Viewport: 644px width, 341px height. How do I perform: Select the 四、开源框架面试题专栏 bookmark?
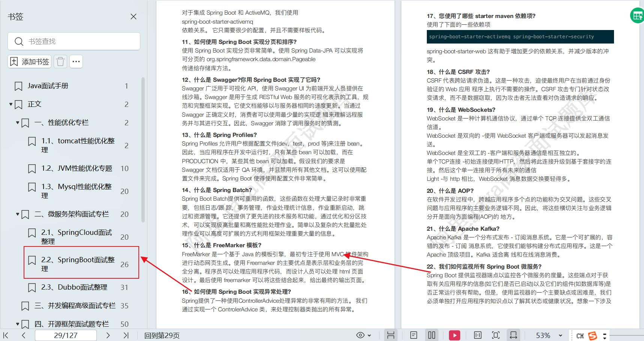(x=72, y=324)
